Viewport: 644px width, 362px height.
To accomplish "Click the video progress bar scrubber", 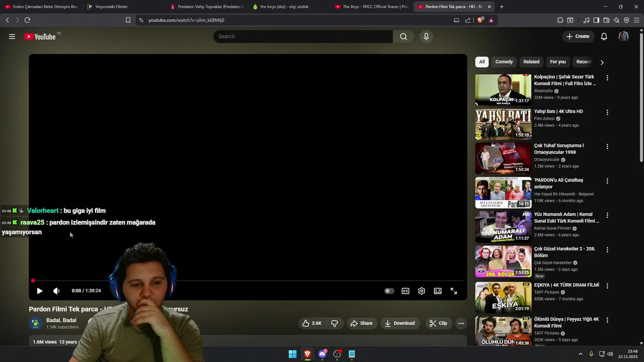I will coord(33,281).
